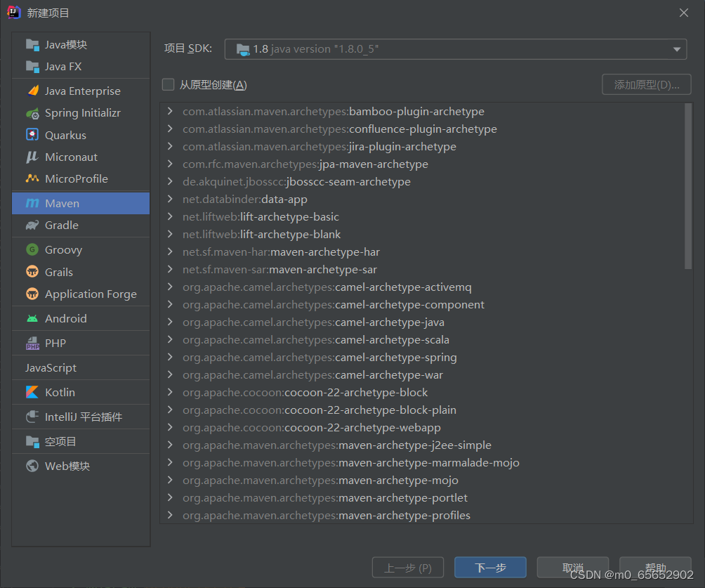The image size is (705, 588).
Task: Enable the 从原型创建 checkbox
Action: coord(168,84)
